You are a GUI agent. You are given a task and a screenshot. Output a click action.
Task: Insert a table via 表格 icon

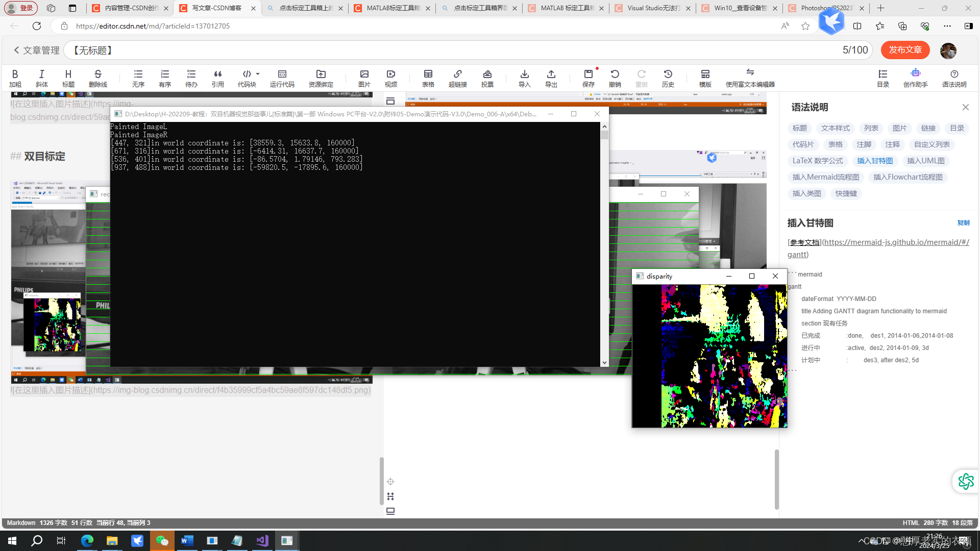pos(428,78)
